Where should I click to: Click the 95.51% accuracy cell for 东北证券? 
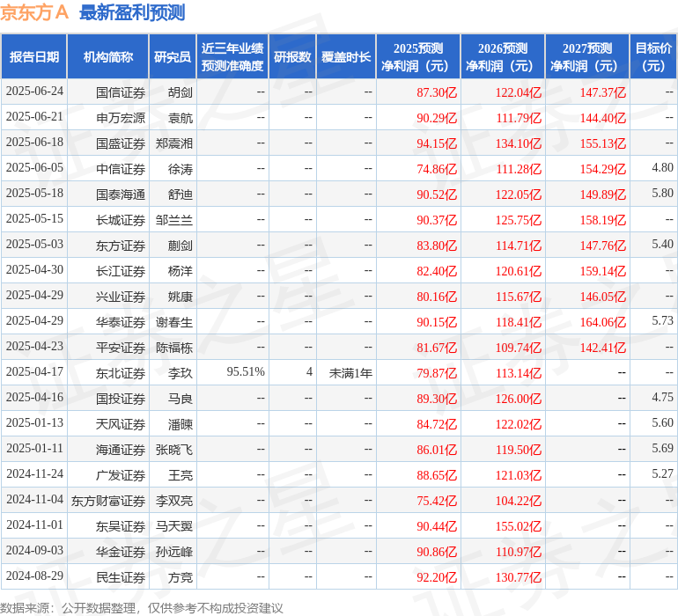tap(246, 372)
